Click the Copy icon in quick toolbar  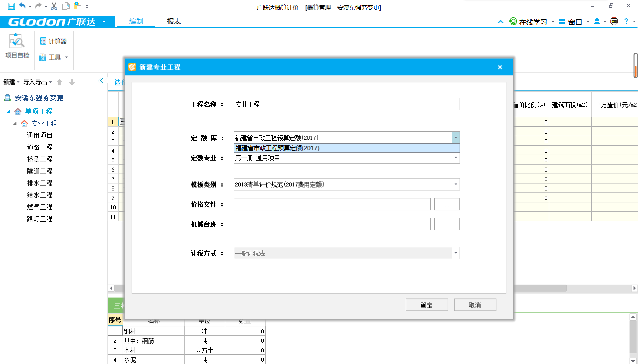click(66, 6)
